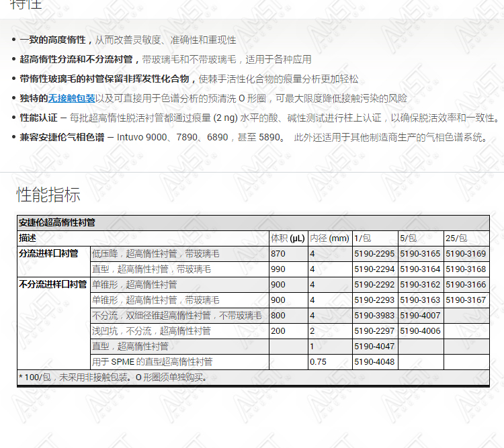This screenshot has width=504, height=448.
Task: Select part number 5190-2295
Action: tap(374, 254)
